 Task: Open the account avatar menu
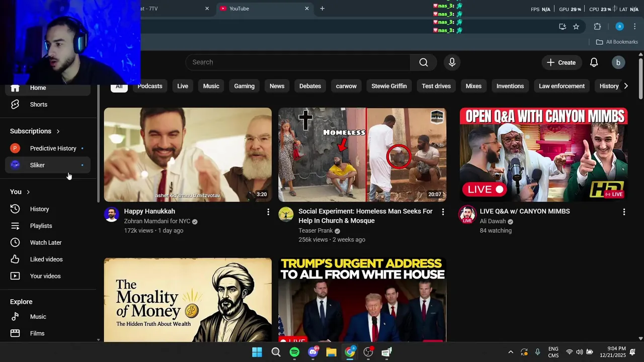click(x=618, y=62)
